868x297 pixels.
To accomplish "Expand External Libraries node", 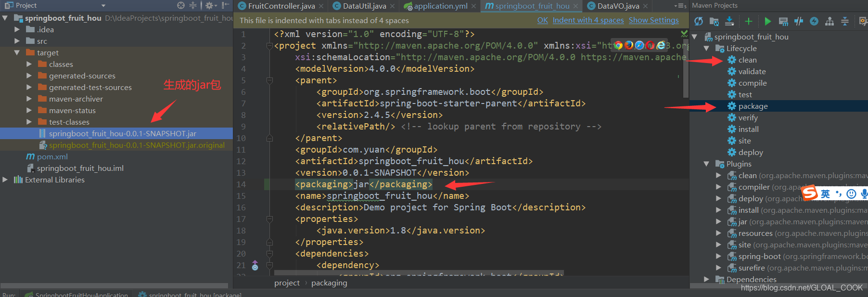I will pos(5,180).
